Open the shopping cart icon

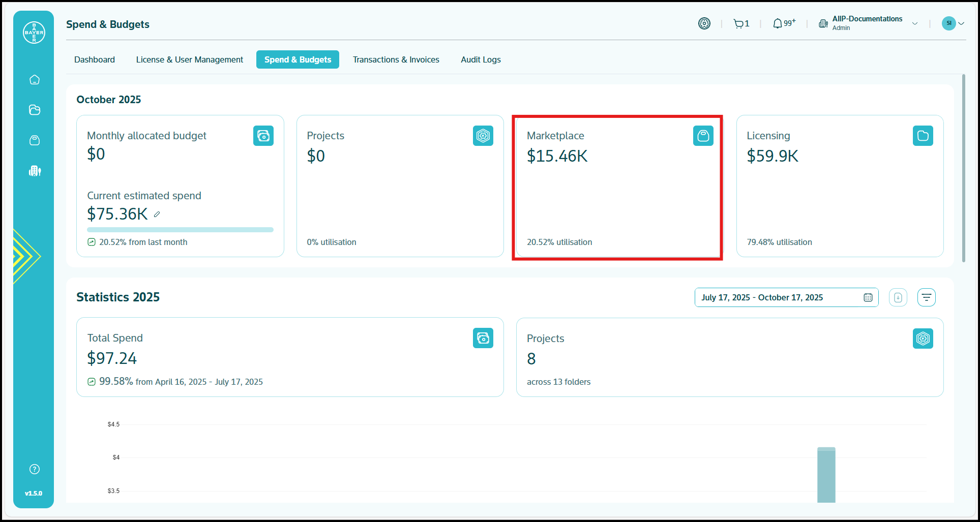738,23
